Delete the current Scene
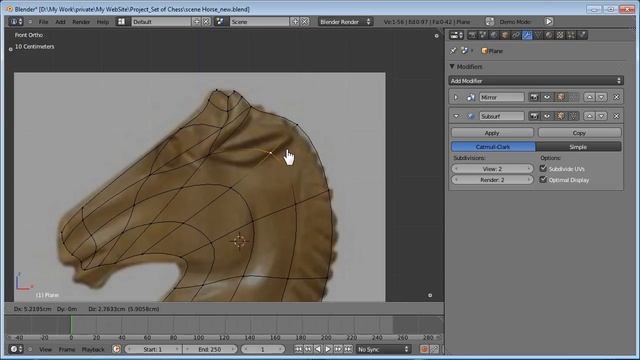This screenshot has width=640, height=360. [304, 22]
